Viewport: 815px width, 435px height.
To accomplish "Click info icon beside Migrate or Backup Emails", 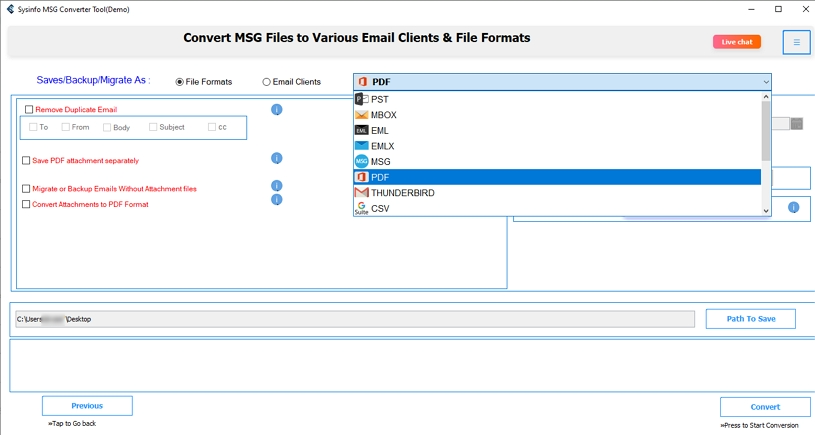I will click(x=277, y=186).
